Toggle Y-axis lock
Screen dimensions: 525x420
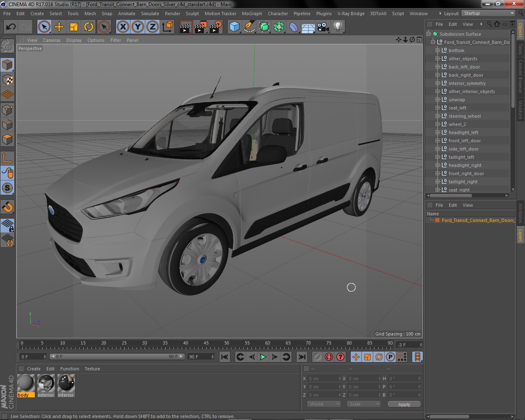tap(138, 27)
